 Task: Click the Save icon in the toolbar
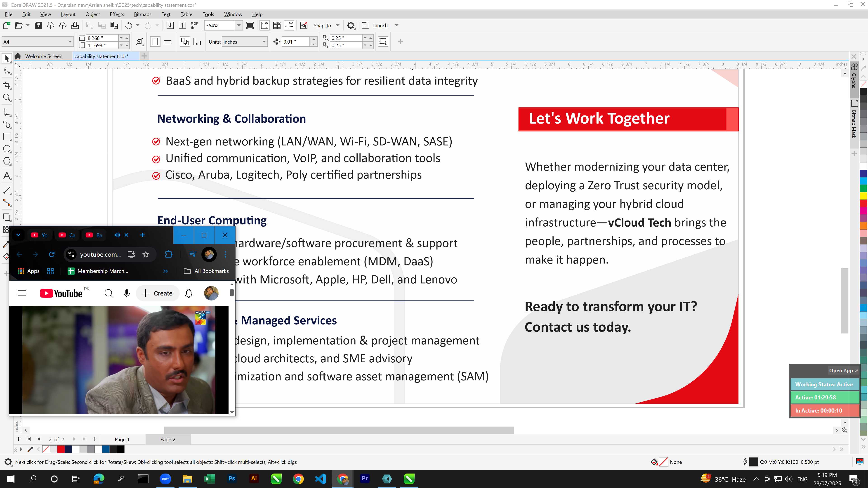tap(38, 25)
